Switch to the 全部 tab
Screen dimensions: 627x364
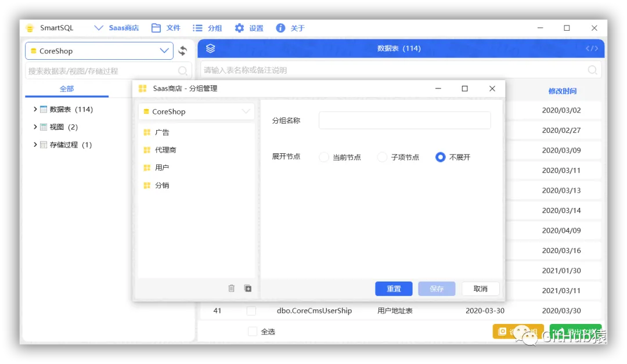pos(67,89)
